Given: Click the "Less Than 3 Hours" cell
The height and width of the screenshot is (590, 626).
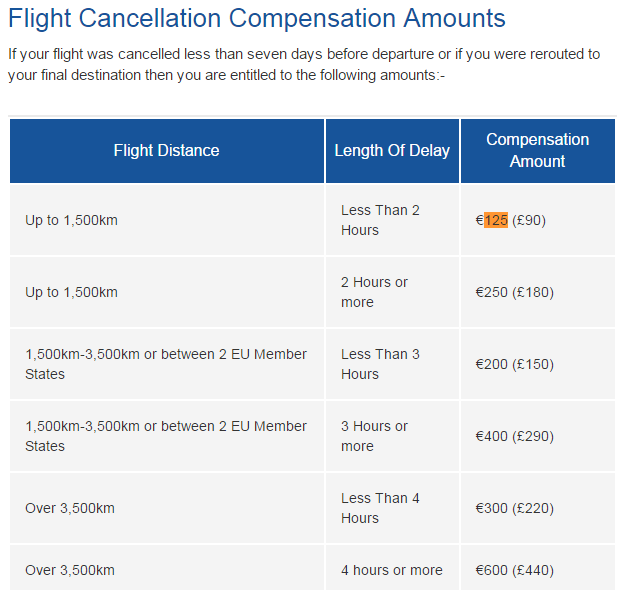Looking at the screenshot, I should (380, 364).
